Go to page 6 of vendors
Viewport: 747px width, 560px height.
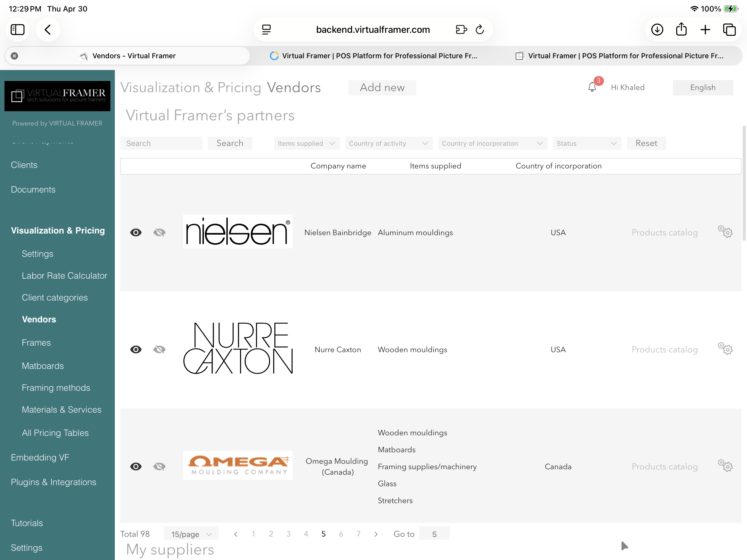point(341,534)
